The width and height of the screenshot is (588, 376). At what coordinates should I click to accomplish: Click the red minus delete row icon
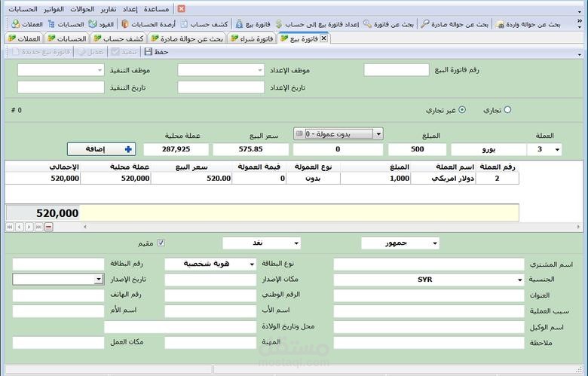pyautogui.click(x=49, y=227)
